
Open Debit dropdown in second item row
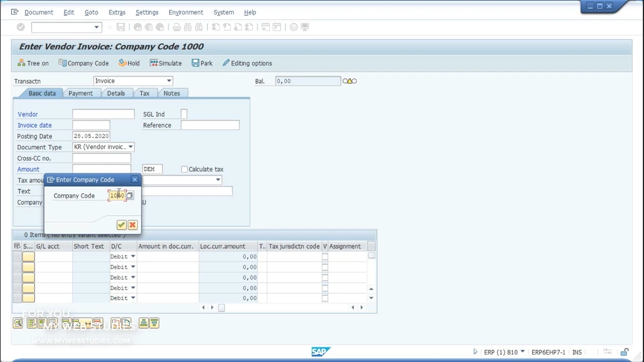pyautogui.click(x=133, y=267)
